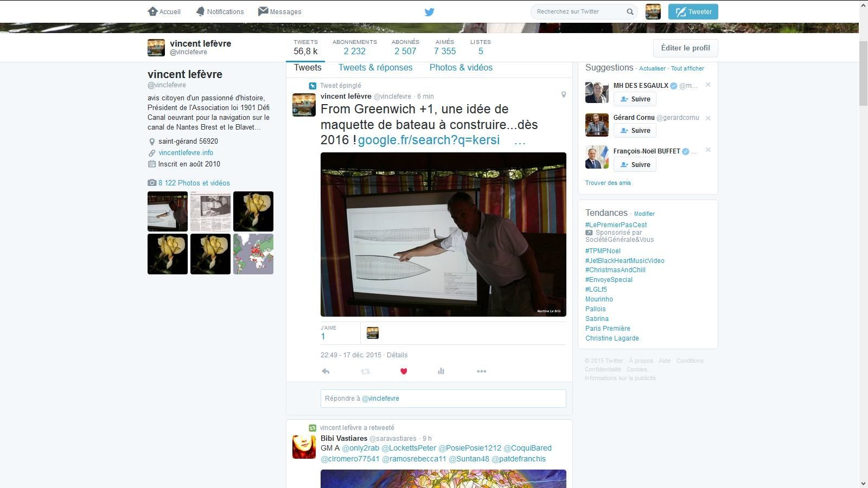Image resolution: width=868 pixels, height=488 pixels.
Task: Open Abonnés 2 507 stat
Action: coord(405,48)
